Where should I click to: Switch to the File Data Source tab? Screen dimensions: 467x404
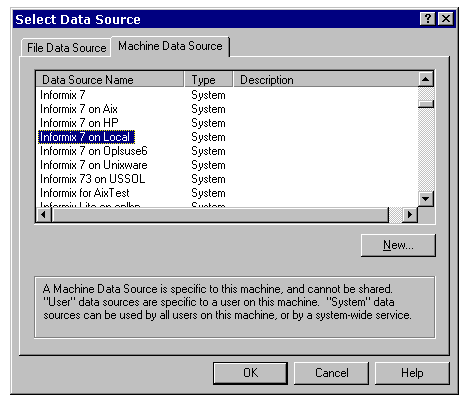tap(67, 48)
